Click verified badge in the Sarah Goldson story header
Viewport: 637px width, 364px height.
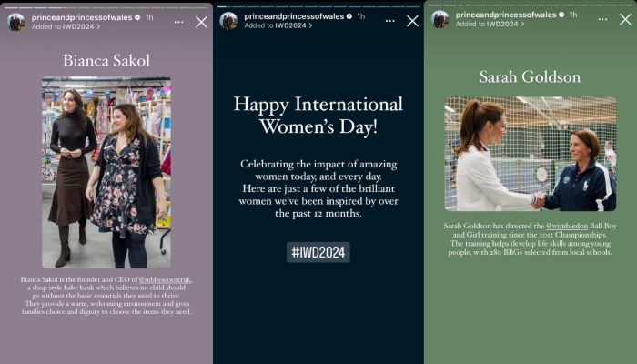point(561,15)
